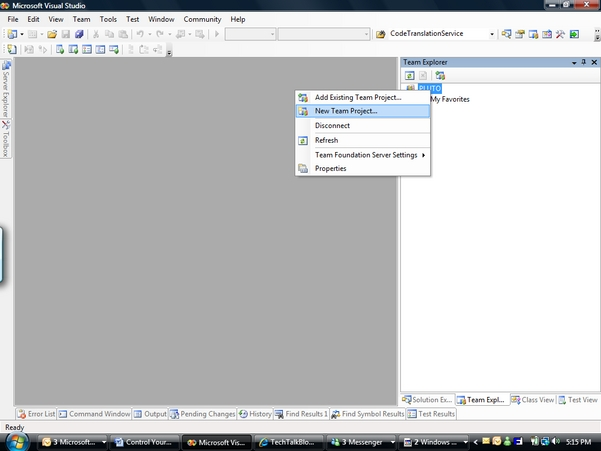Image resolution: width=601 pixels, height=451 pixels.
Task: Click the Cut scissors toolbar icon
Action: 96,34
